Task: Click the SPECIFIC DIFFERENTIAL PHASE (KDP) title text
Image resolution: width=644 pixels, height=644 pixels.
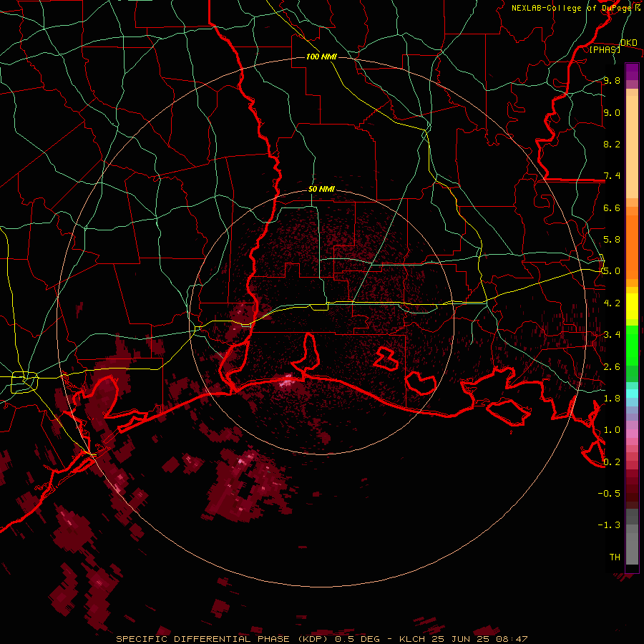Action: pos(222,639)
